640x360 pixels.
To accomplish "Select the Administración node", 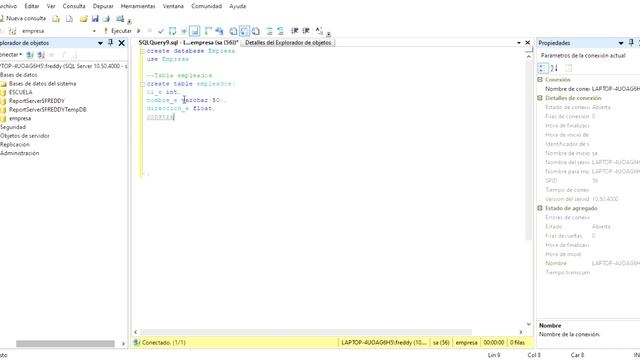I will tap(20, 153).
